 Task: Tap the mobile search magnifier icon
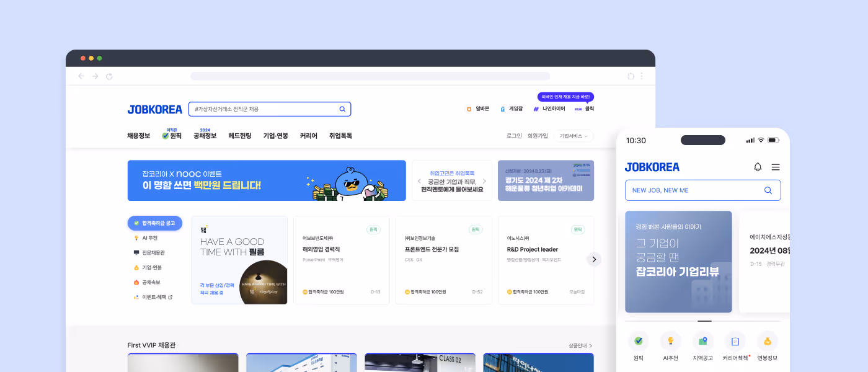click(x=768, y=190)
